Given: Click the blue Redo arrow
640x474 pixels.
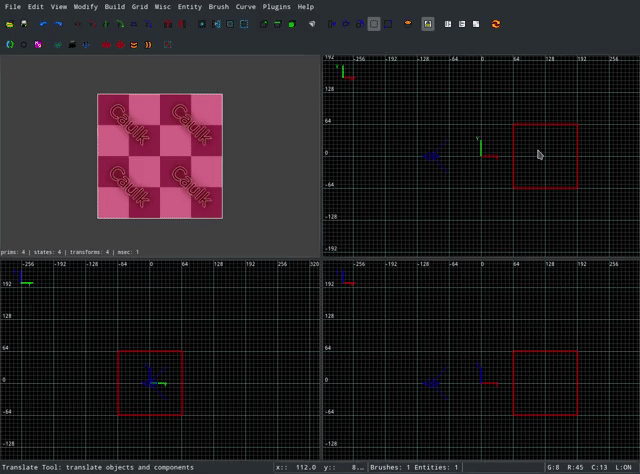Looking at the screenshot, I should (57, 24).
